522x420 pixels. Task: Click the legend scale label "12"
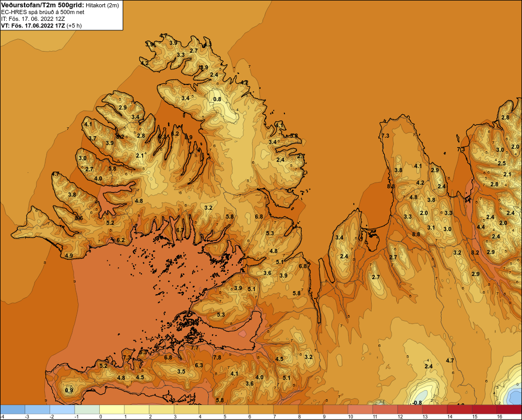pyautogui.click(x=400, y=417)
